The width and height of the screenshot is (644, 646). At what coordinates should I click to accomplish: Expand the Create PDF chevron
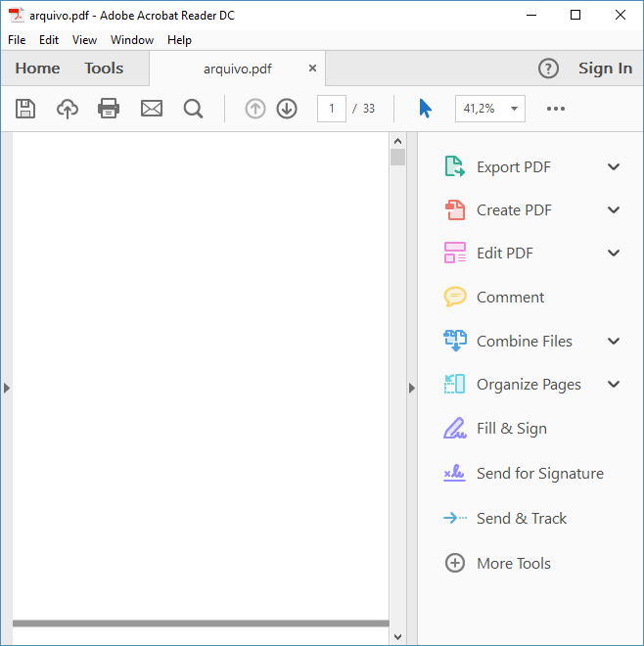[x=614, y=209]
